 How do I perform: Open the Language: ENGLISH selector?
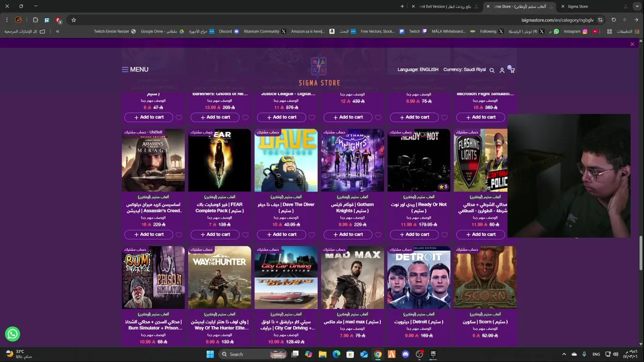(418, 69)
